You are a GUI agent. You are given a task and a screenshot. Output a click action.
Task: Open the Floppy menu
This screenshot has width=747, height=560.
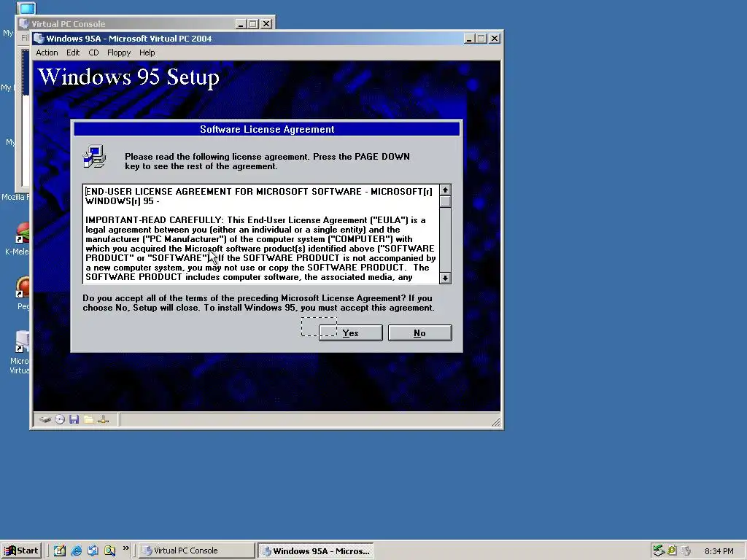119,52
